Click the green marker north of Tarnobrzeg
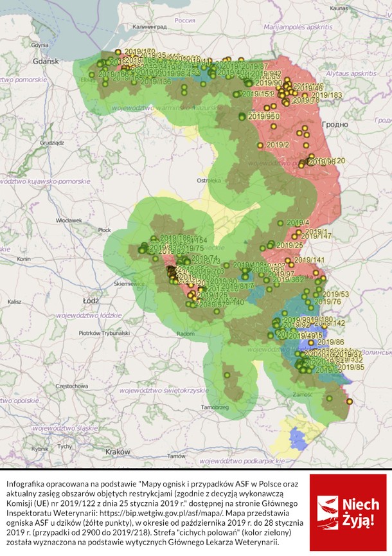This screenshot has height=556, width=392. [x=227, y=375]
